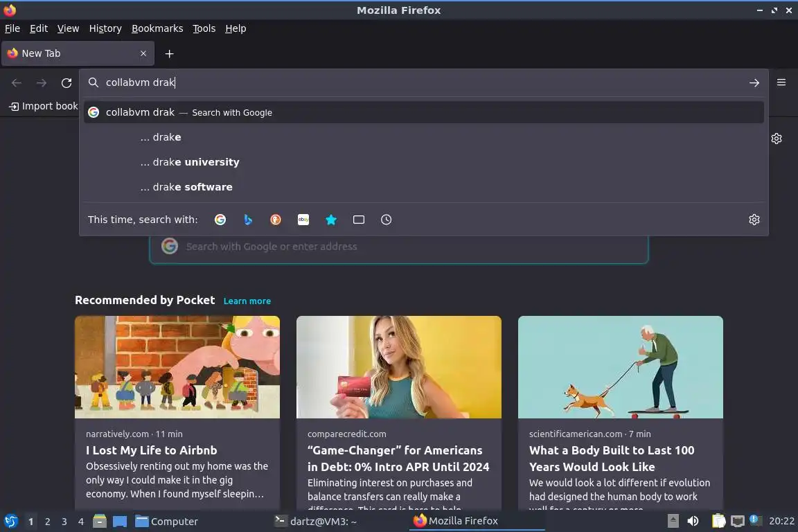Image resolution: width=798 pixels, height=532 pixels.
Task: Click Import bookmarks toolbar button
Action: [44, 106]
